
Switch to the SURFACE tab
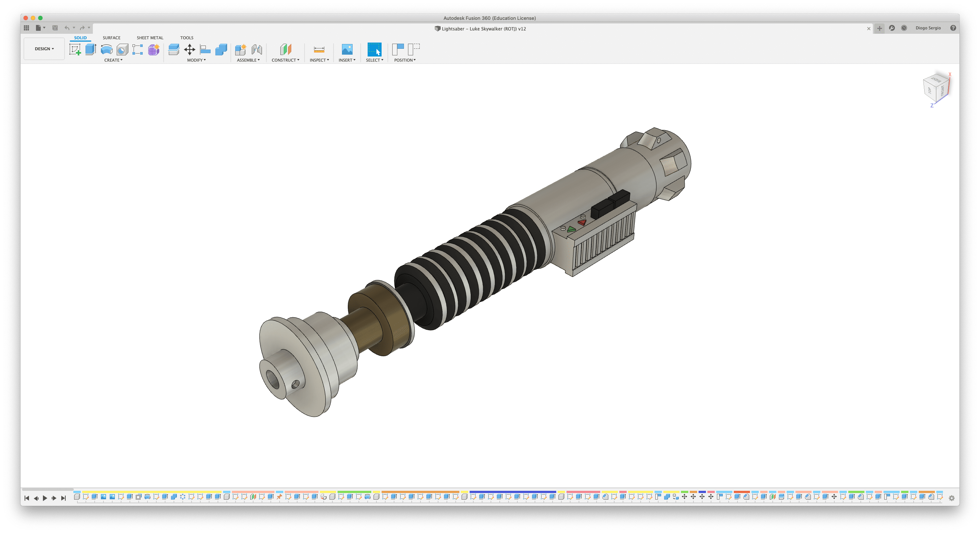click(112, 38)
